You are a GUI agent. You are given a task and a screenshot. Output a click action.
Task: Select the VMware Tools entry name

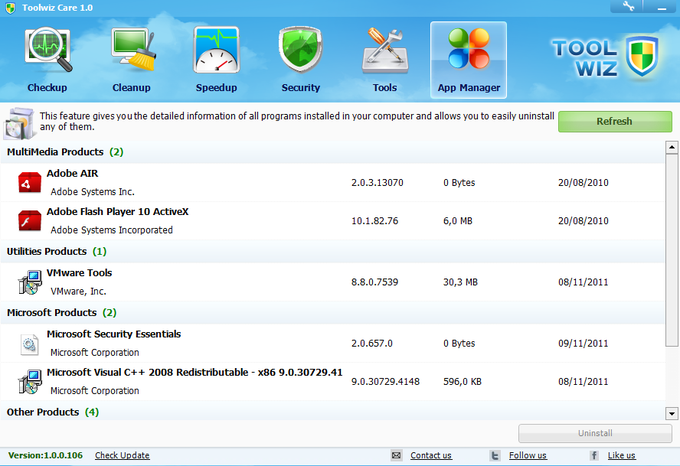click(x=79, y=273)
